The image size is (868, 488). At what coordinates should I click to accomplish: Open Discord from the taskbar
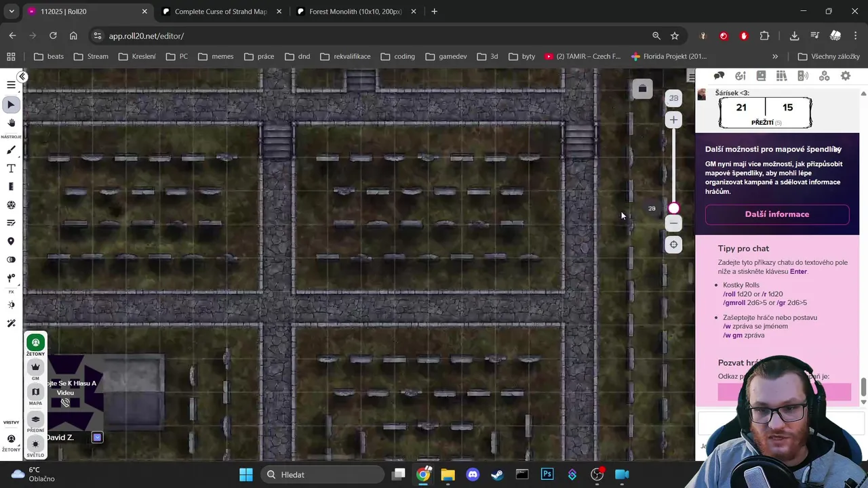[473, 474]
